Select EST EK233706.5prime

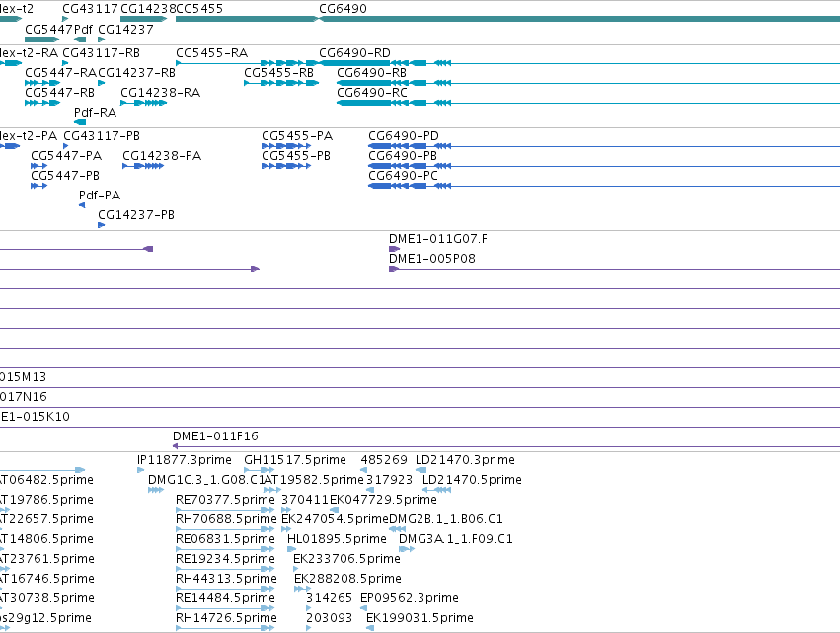[x=346, y=559]
